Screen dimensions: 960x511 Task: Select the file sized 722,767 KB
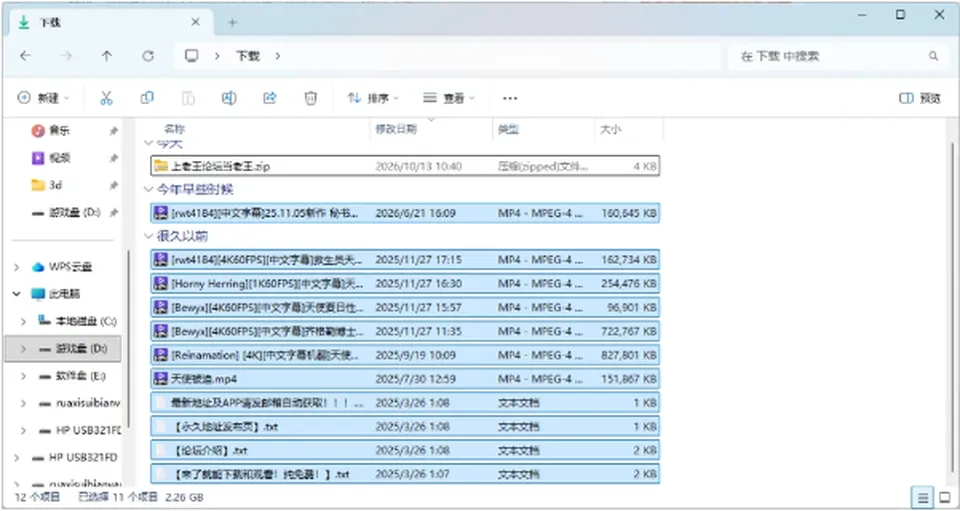405,331
